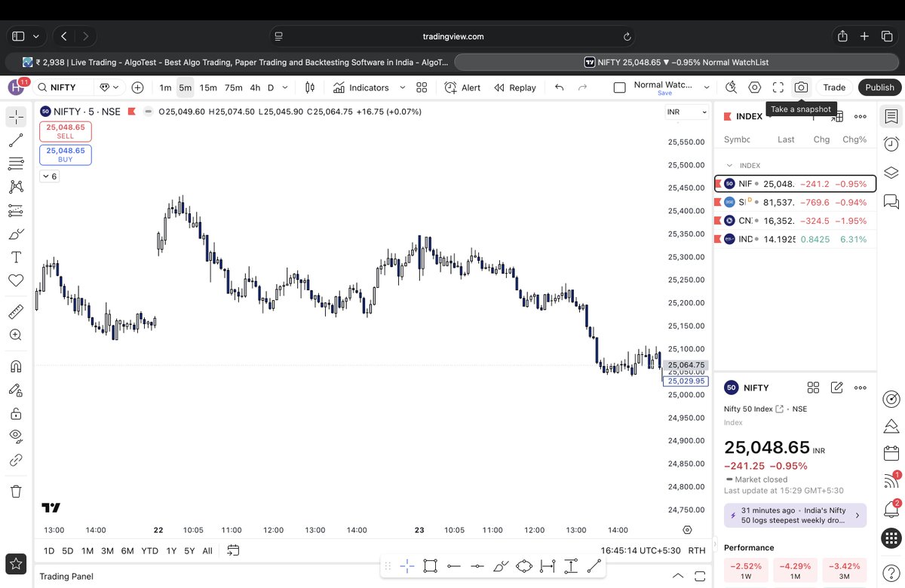This screenshot has height=588, width=905.
Task: Select the crosshair cursor tool
Action: (16, 117)
